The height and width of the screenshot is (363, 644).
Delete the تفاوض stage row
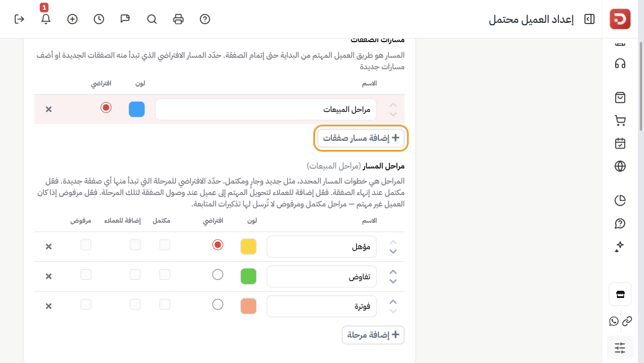(48, 276)
